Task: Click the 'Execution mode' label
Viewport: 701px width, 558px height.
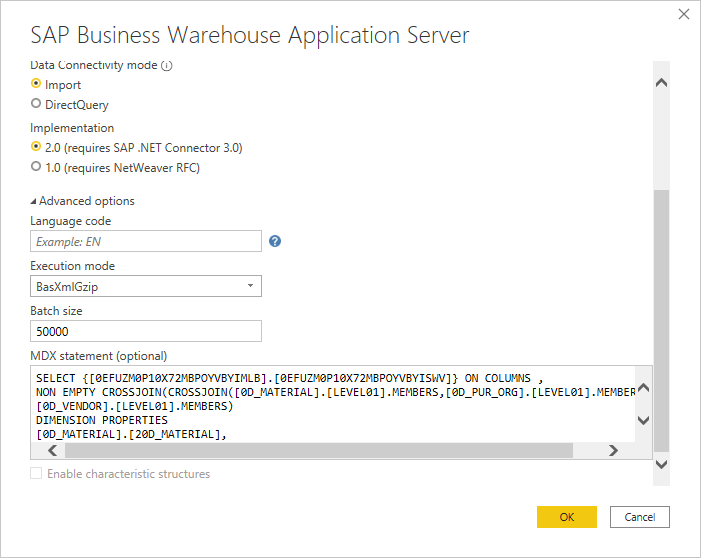Action: pyautogui.click(x=72, y=266)
